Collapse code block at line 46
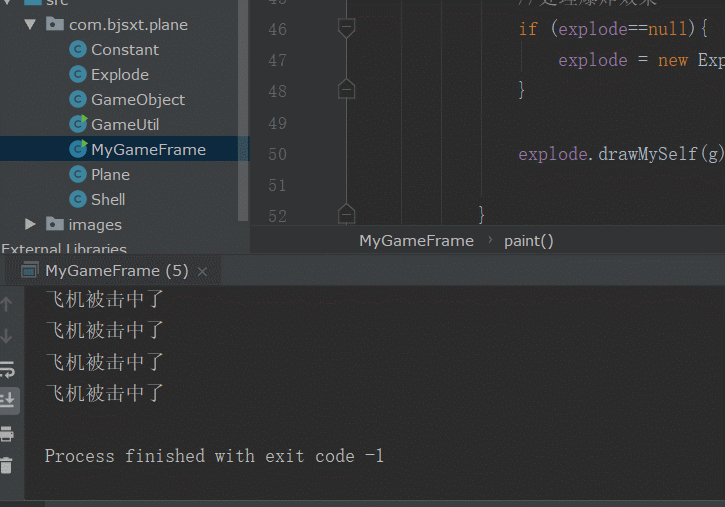Viewport: 725px width, 507px height. [x=346, y=28]
